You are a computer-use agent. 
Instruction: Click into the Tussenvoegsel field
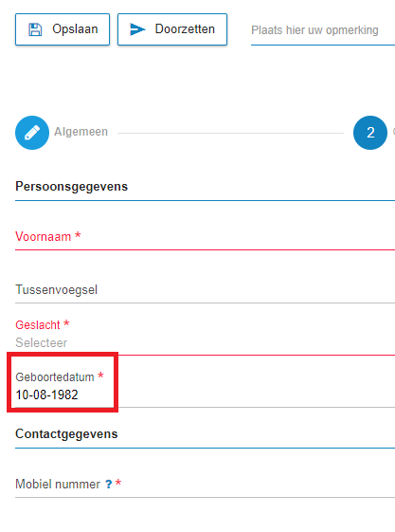pyautogui.click(x=205, y=290)
